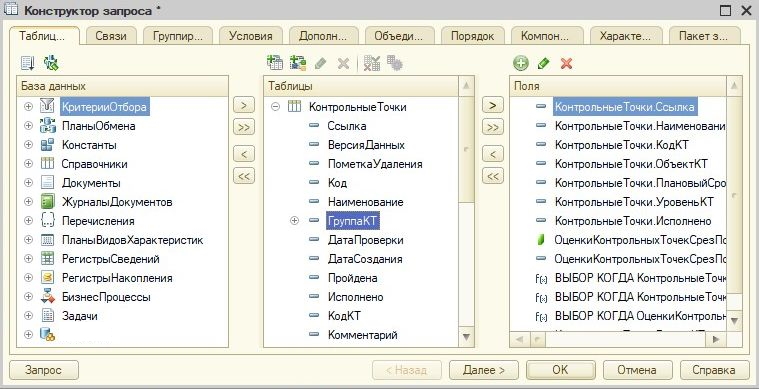
Task: Click the Константы icon
Action: 47,145
